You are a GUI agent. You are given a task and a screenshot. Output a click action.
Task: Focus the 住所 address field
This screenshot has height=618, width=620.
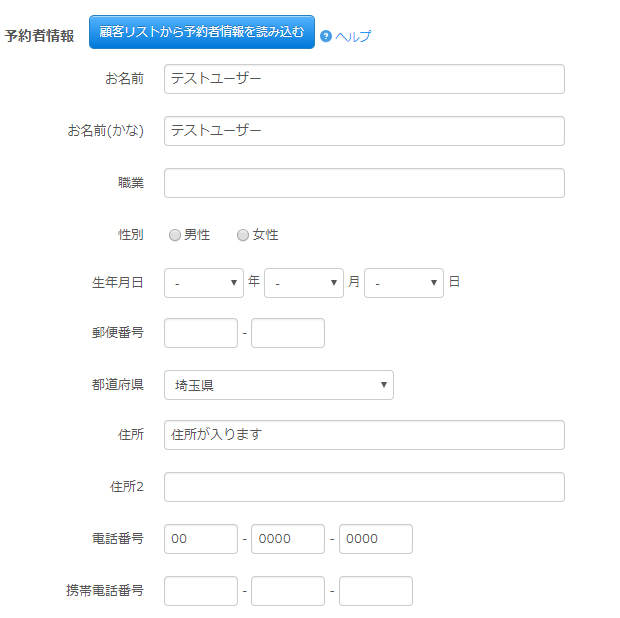[364, 435]
